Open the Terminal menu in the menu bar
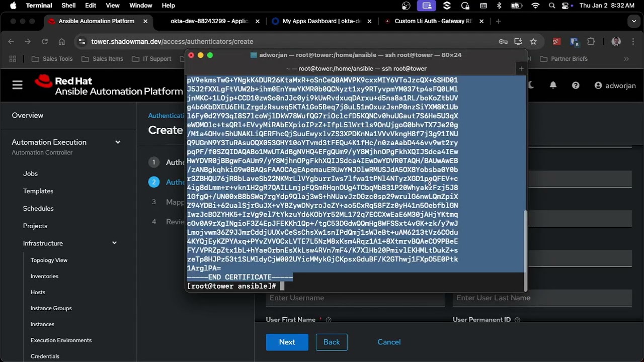Screen dimensions: 644x362 39,6
